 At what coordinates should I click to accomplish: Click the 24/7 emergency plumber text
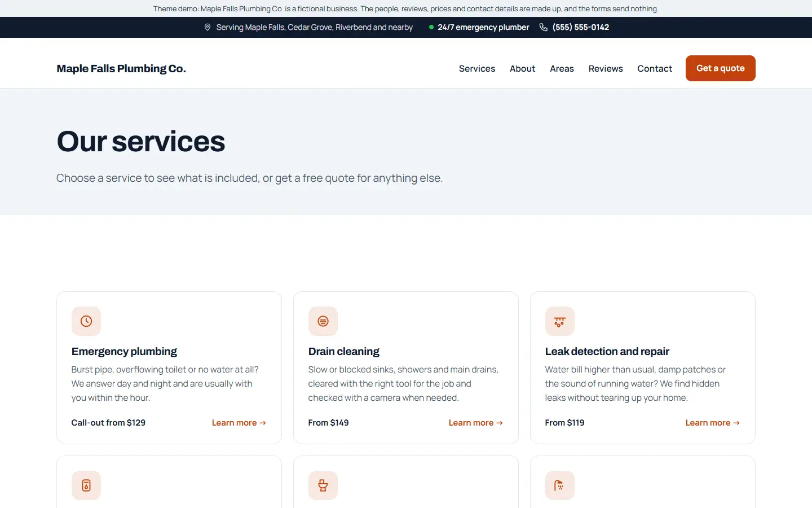point(484,27)
